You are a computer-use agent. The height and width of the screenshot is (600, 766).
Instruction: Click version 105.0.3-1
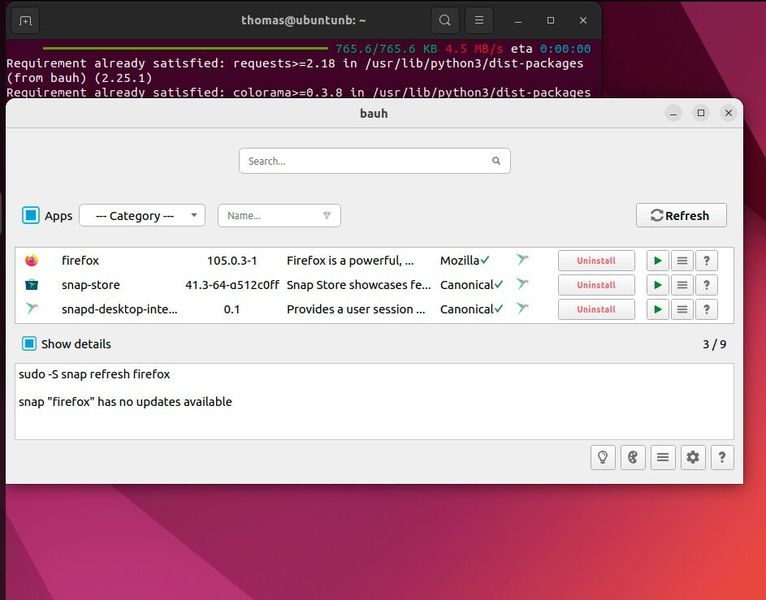(232, 260)
